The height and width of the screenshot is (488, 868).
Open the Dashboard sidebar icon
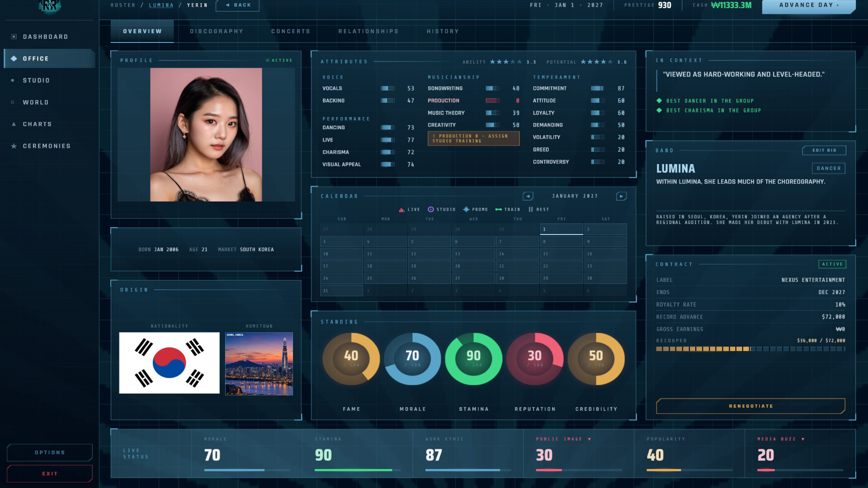coord(14,37)
